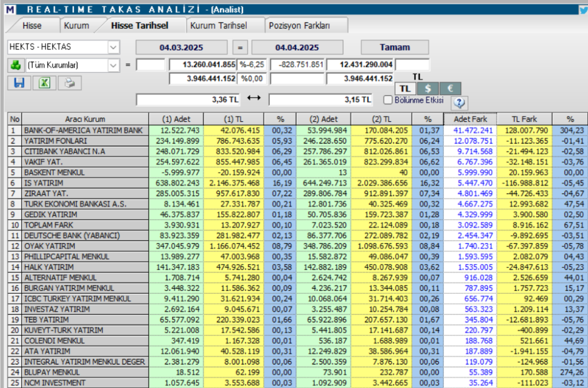Screen dimensions: 588x388
Task: Select BURGAN YATIRIM MENKUL row
Action: (298, 288)
